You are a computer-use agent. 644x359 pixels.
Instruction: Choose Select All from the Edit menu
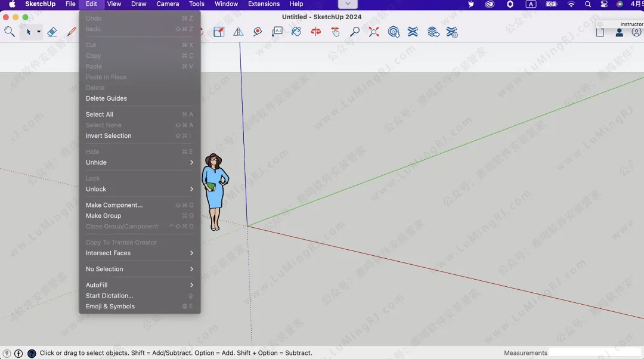[x=100, y=114]
